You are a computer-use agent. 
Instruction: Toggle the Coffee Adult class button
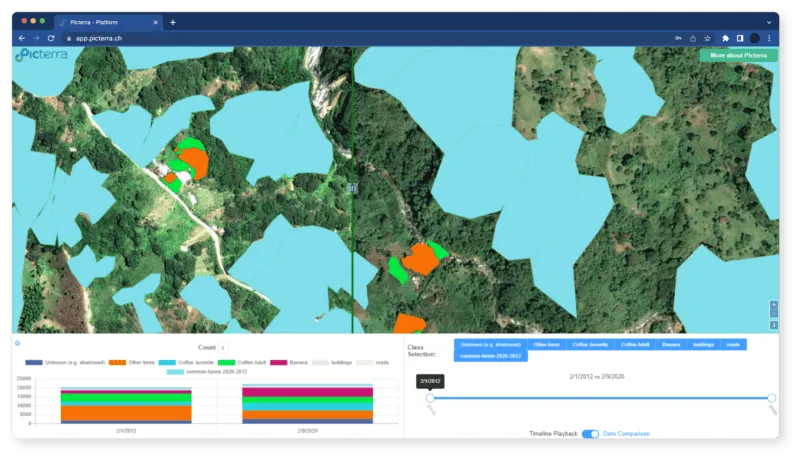(635, 345)
